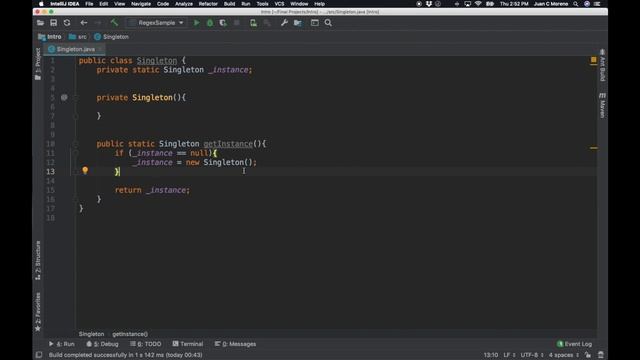Click the Intro breadcrumb in navigation bar

click(50, 37)
